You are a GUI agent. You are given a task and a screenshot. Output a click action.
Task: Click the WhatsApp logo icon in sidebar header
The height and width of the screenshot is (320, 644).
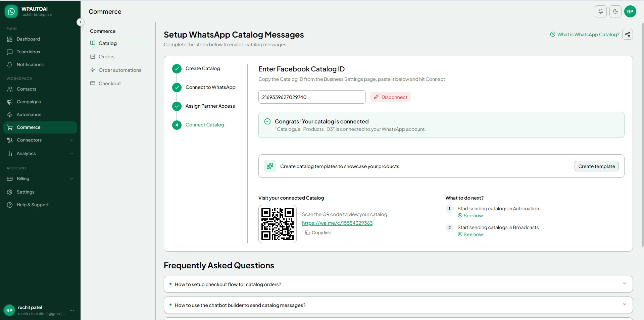click(11, 11)
